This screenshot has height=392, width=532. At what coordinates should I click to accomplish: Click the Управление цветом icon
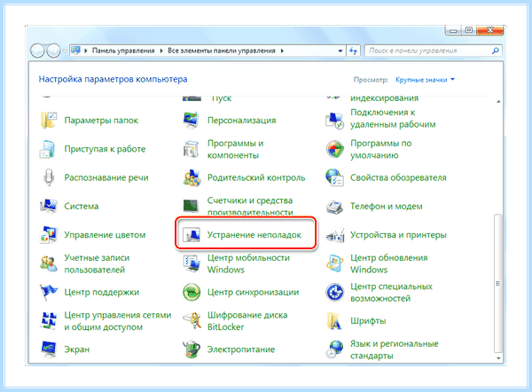49,235
